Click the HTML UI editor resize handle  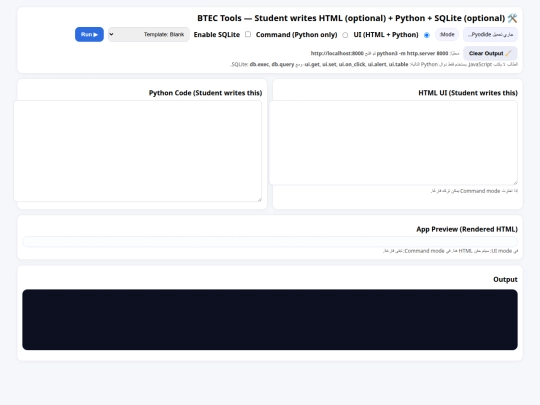pos(515,183)
